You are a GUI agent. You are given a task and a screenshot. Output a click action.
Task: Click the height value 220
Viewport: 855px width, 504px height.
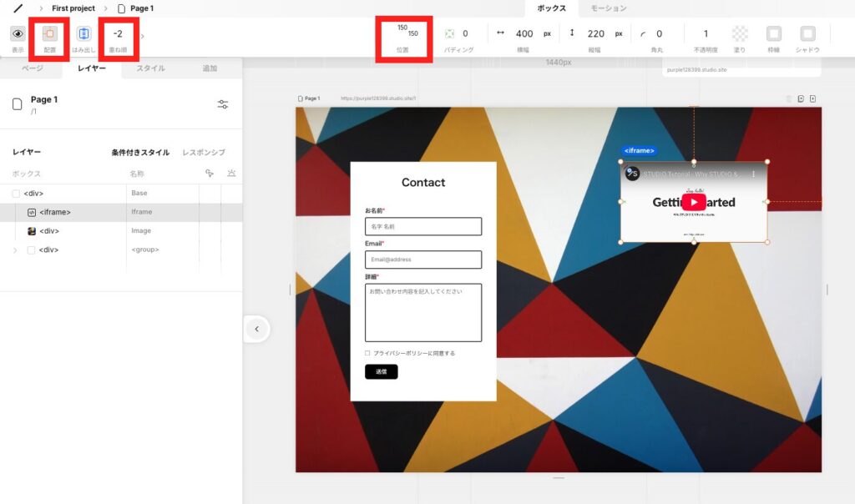pos(596,33)
